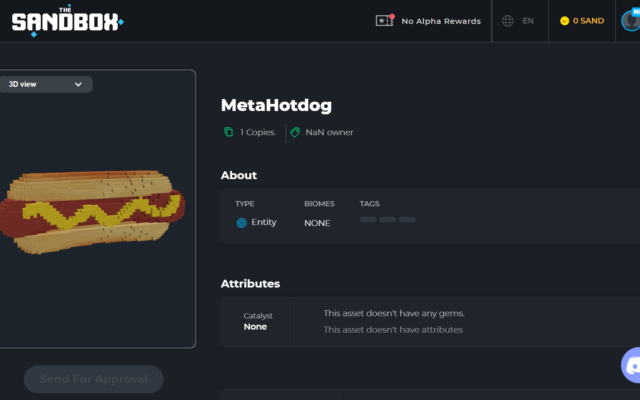This screenshot has width=640, height=400.
Task: Open The Sandbox logo home link
Action: (x=67, y=21)
